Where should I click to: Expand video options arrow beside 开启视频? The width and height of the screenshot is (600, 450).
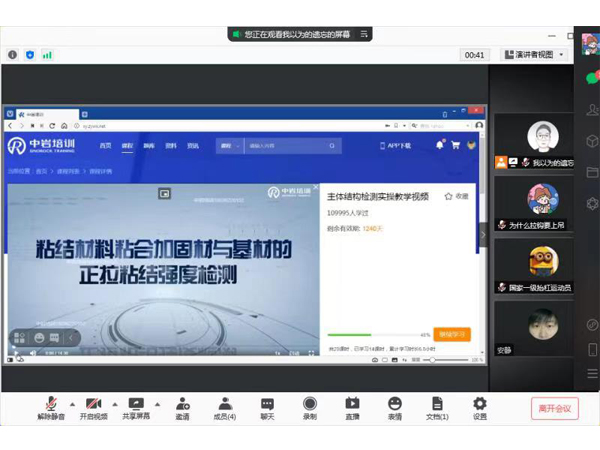(114, 404)
